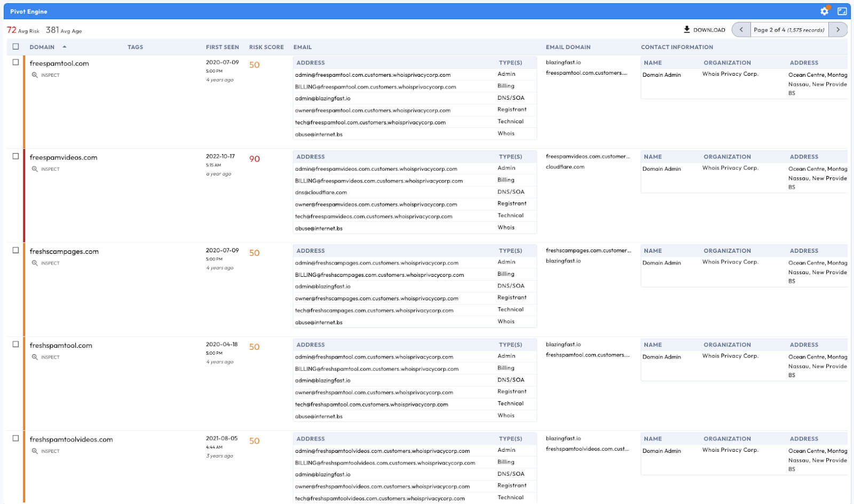Screen dimensions: 854x504
Task: Inspect magnifier icon for freshspamtoolvideos.com
Action: pos(35,451)
